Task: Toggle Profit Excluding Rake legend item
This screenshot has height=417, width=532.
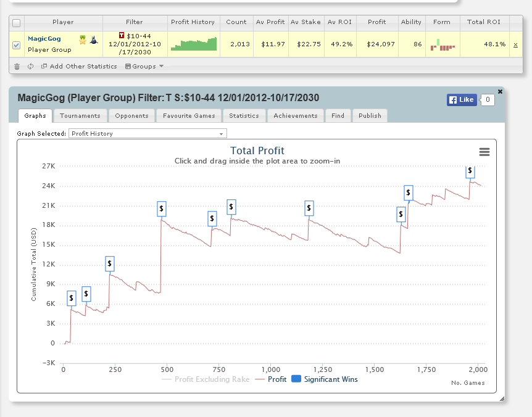Action: [x=206, y=379]
